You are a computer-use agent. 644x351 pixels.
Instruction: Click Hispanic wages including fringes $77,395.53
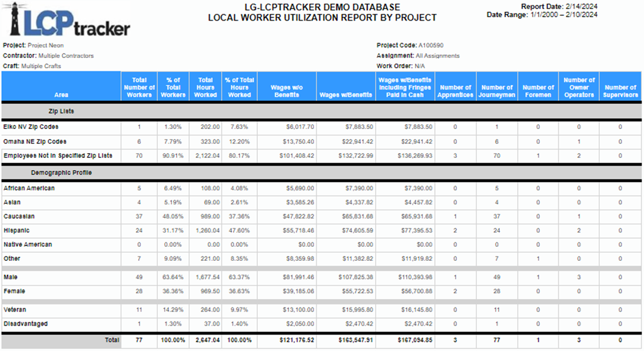point(416,230)
